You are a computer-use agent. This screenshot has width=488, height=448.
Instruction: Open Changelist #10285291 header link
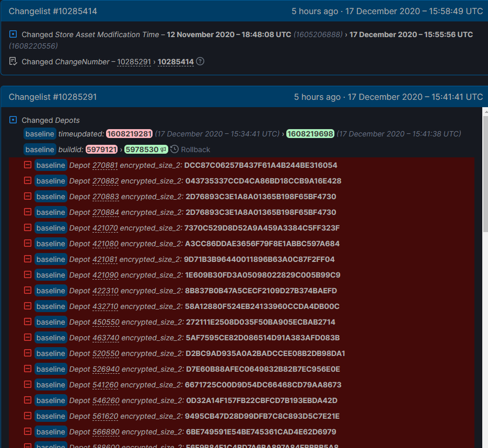pos(53,97)
